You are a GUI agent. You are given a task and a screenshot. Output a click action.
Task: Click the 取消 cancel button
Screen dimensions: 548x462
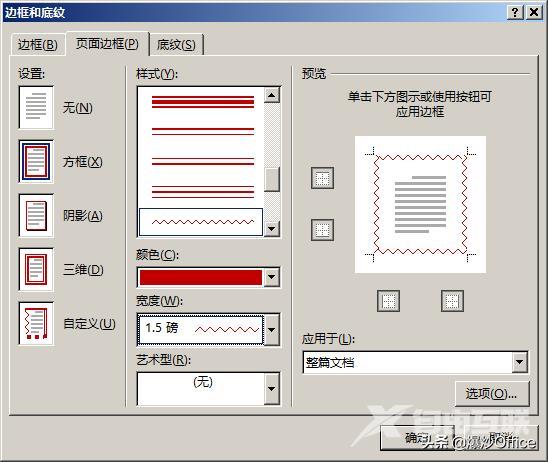(501, 438)
